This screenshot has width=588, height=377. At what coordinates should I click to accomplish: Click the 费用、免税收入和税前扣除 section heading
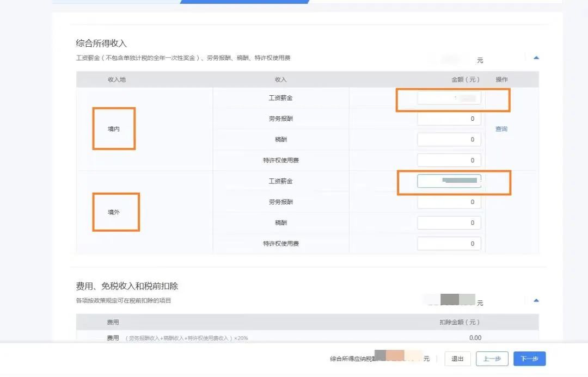[127, 286]
